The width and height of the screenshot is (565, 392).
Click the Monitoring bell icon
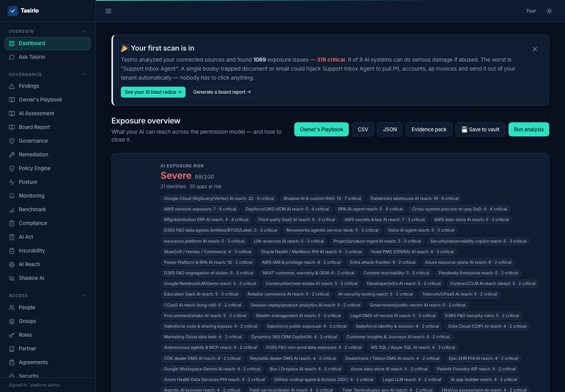(x=12, y=196)
